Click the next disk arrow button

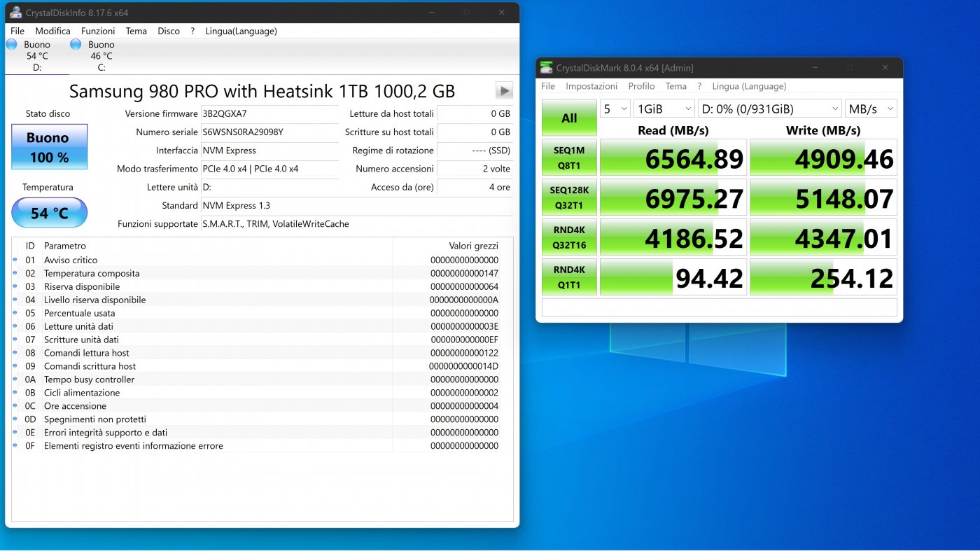click(504, 90)
